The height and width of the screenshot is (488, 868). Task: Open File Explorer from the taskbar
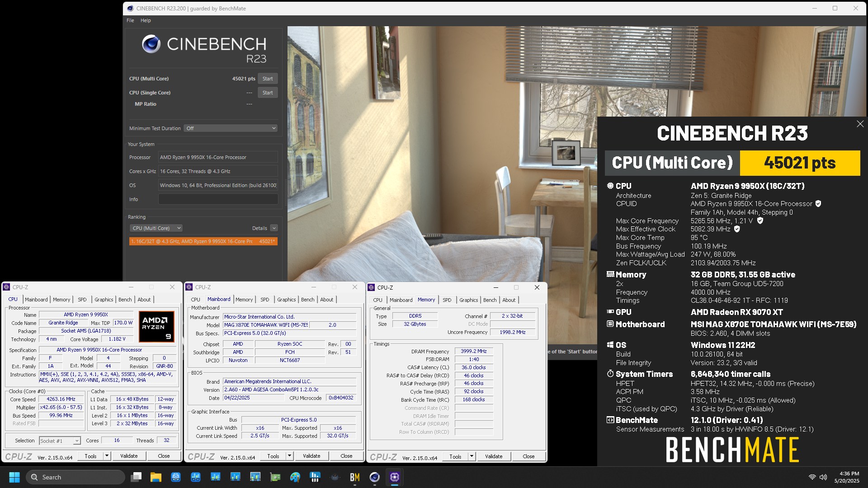[156, 477]
